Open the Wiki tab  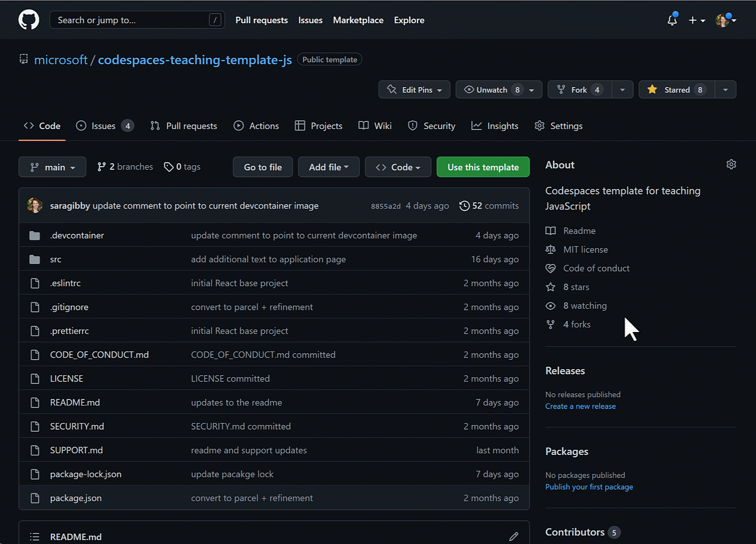coord(375,126)
